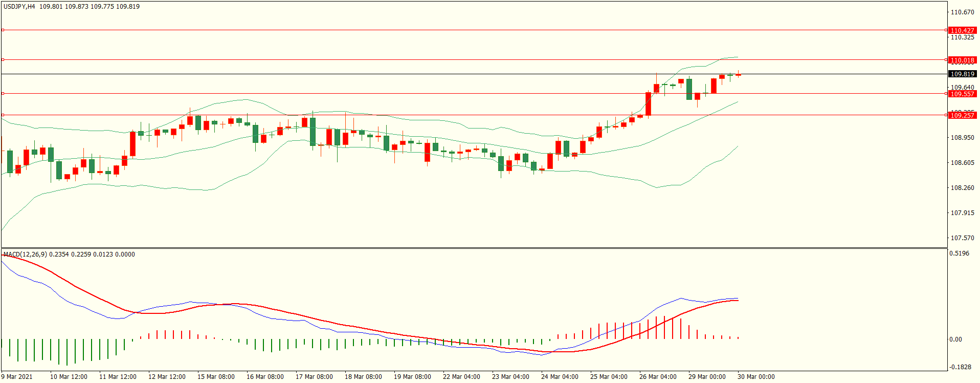
Task: Click the 19 Mar 08:00 time label
Action: (x=412, y=377)
